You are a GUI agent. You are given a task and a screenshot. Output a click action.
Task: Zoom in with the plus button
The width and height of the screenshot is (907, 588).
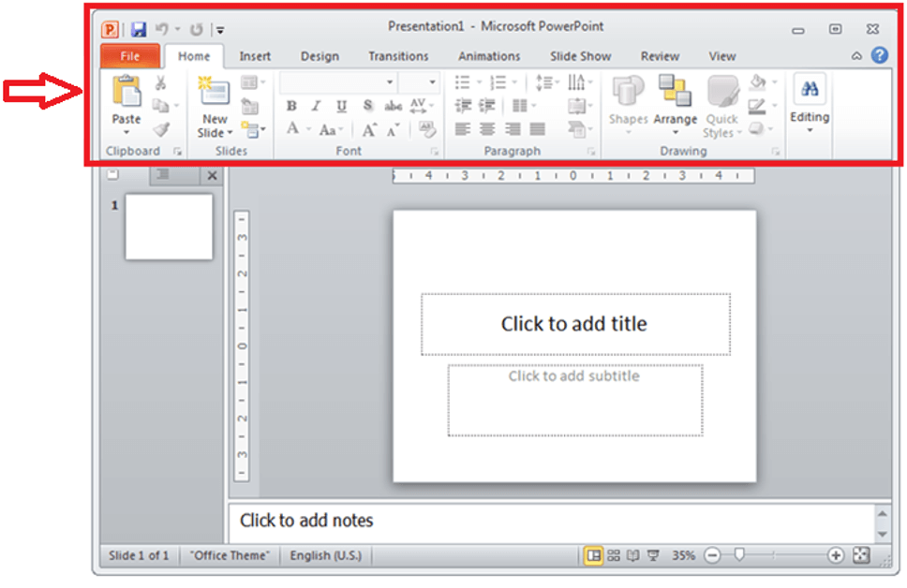point(835,555)
